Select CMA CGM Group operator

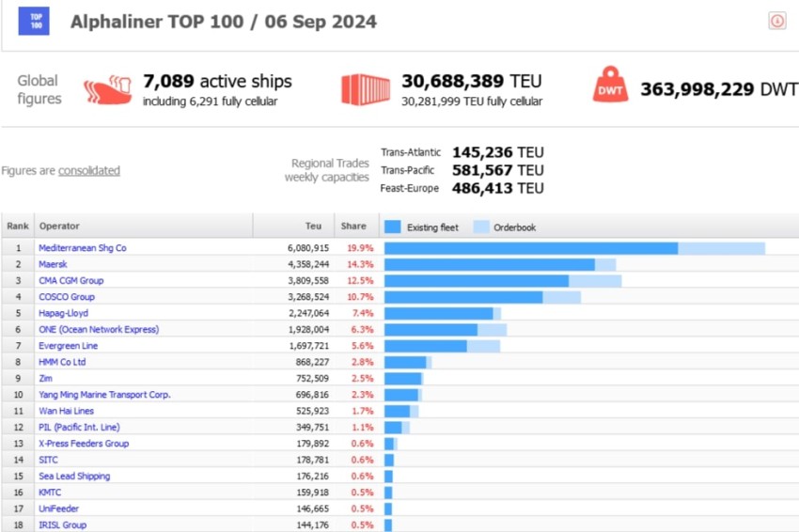coord(71,280)
